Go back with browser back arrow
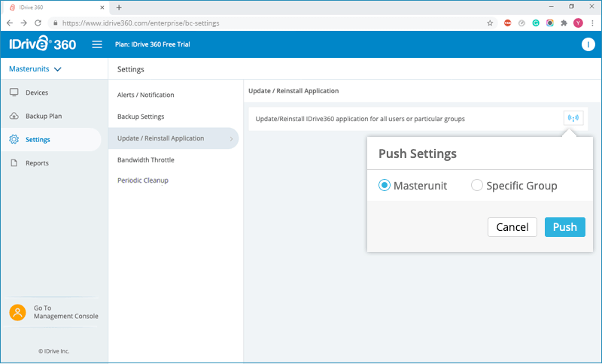Viewport: 602px width, 364px height. pyautogui.click(x=10, y=23)
